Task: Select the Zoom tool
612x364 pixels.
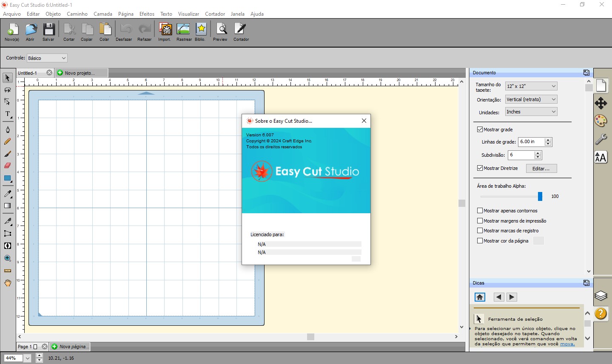Action: pos(7,258)
